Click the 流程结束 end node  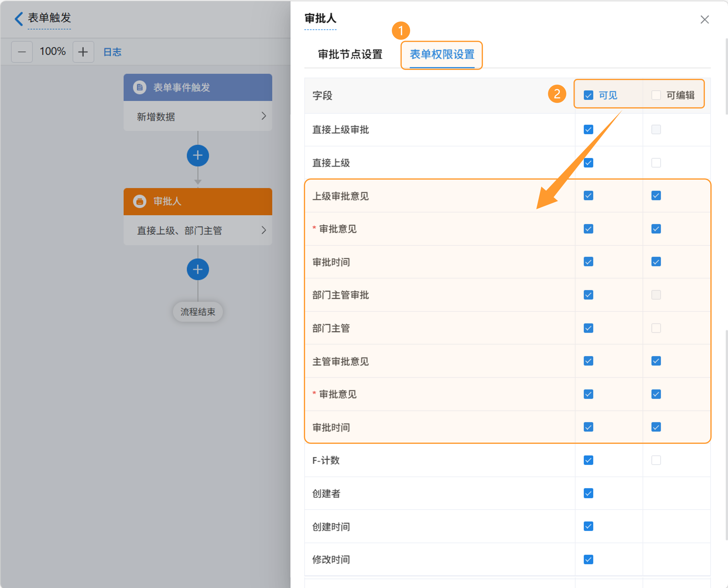pyautogui.click(x=198, y=312)
